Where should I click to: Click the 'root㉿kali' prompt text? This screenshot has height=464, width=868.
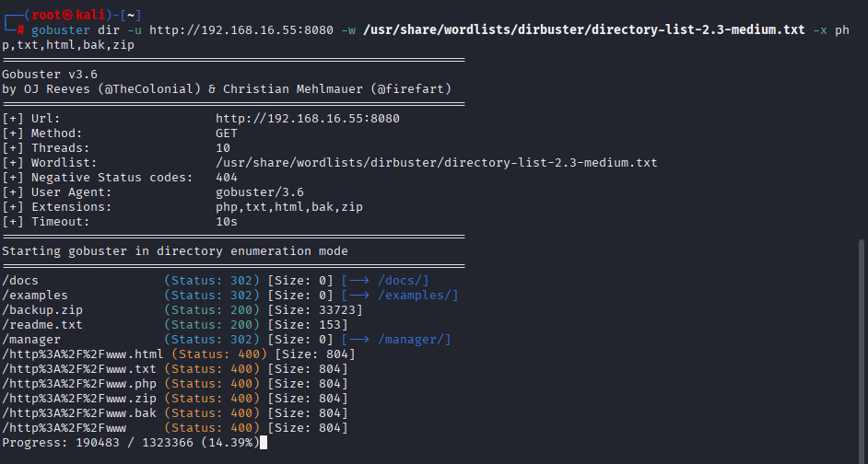point(68,15)
